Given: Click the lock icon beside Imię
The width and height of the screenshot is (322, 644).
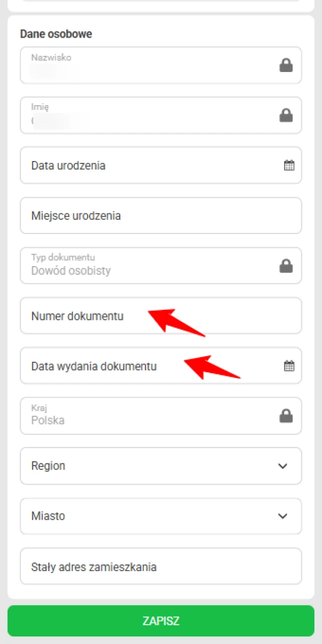Looking at the screenshot, I should [286, 115].
